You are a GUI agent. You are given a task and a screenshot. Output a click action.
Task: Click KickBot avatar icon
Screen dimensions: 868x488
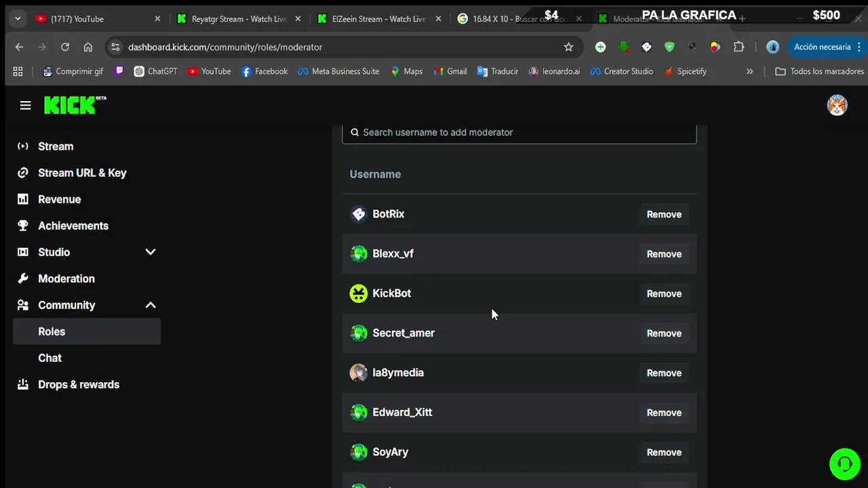pyautogui.click(x=358, y=293)
